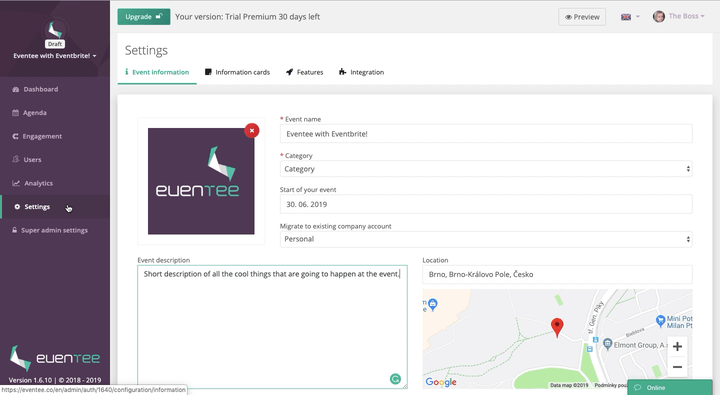Click the Eventee logo above Draft badge
The width and height of the screenshot is (720, 395).
tap(55, 30)
